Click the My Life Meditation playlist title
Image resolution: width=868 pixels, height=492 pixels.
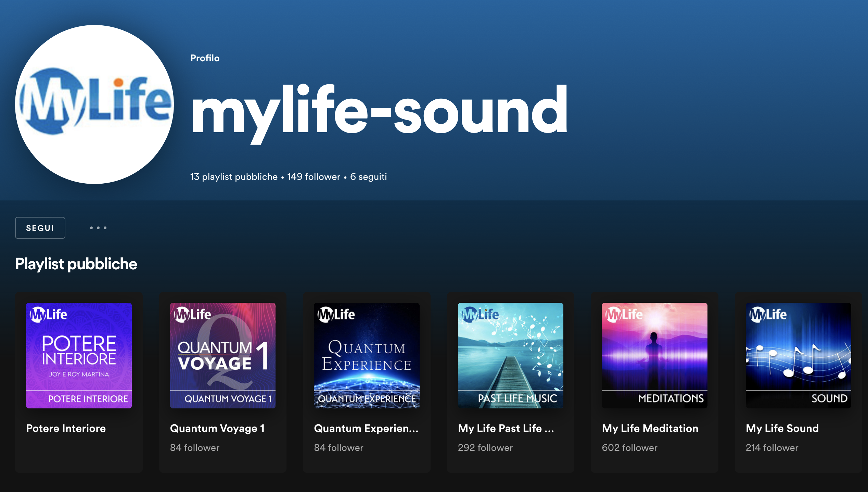pos(650,428)
